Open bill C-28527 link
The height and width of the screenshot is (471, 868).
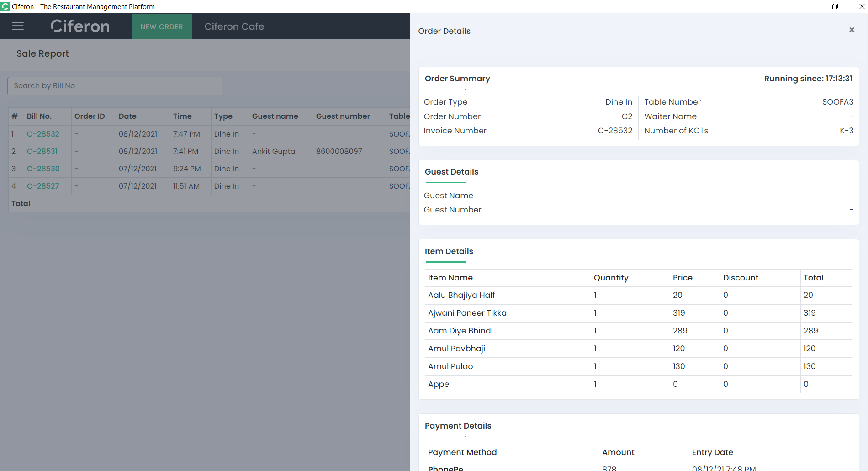tap(43, 186)
